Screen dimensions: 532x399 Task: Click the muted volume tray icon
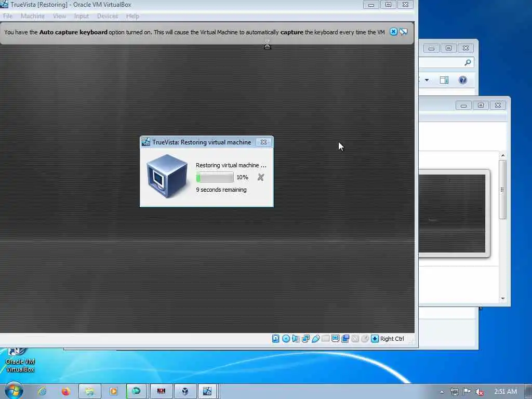(479, 392)
